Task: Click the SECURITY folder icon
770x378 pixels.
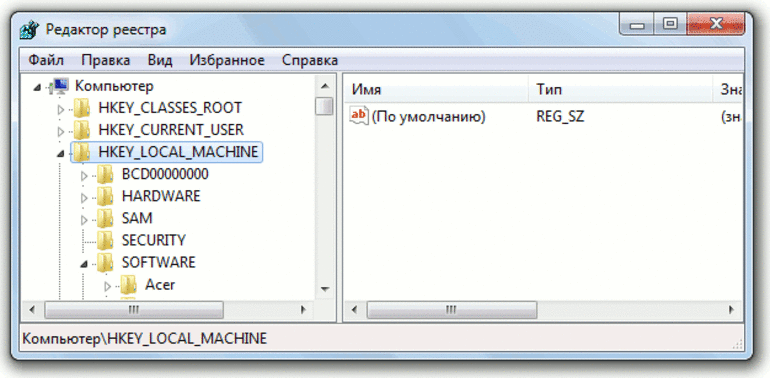Action: coord(105,240)
